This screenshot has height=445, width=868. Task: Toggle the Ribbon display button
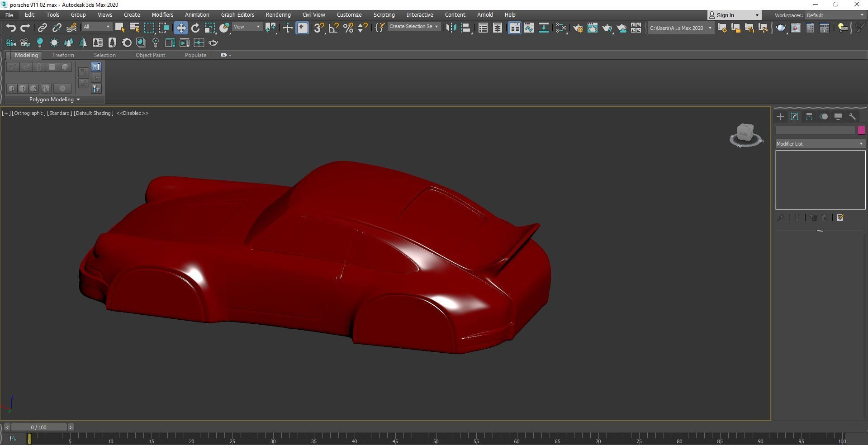(x=515, y=28)
